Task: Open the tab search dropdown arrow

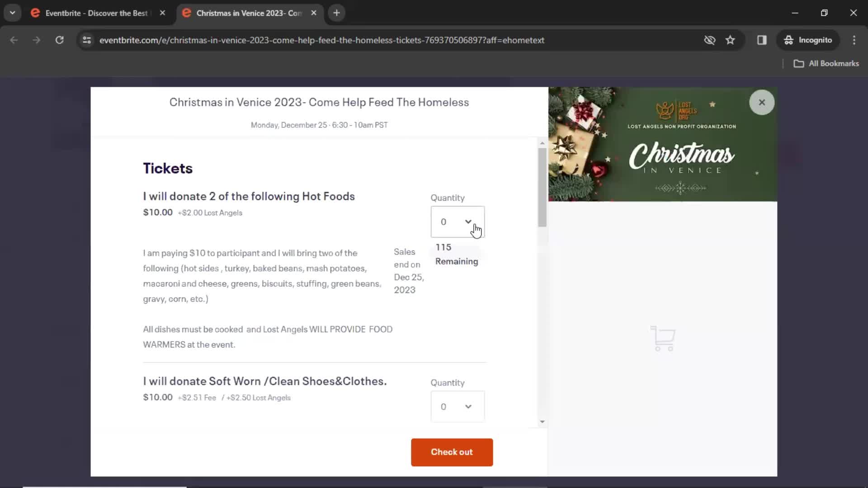Action: click(x=13, y=13)
